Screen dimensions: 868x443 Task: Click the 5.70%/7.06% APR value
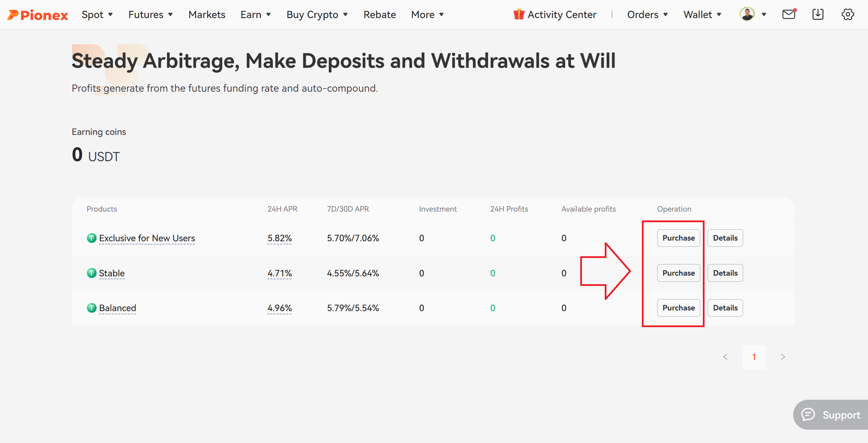click(353, 238)
